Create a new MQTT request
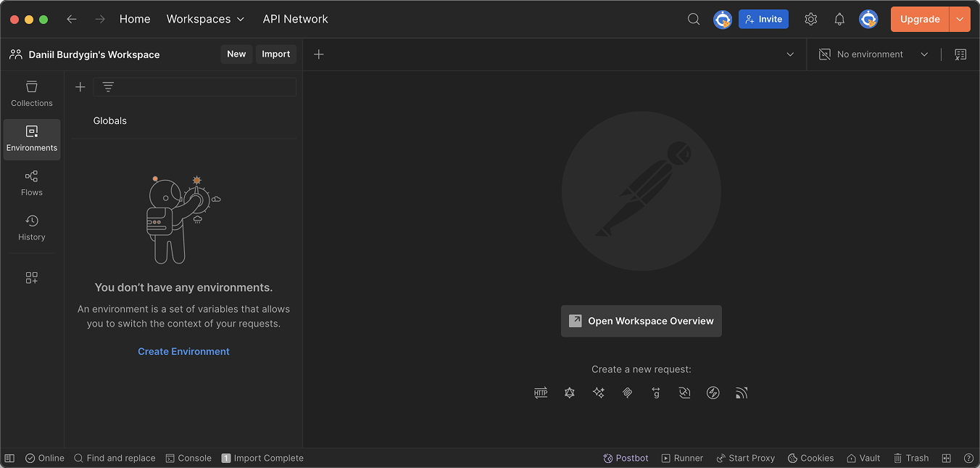Viewport: 980px width, 468px height. click(x=742, y=393)
